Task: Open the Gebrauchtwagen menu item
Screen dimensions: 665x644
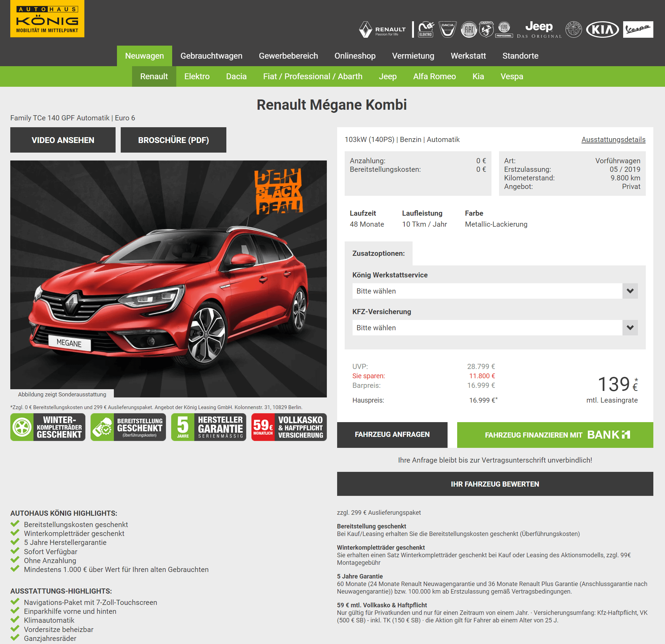Action: (211, 56)
